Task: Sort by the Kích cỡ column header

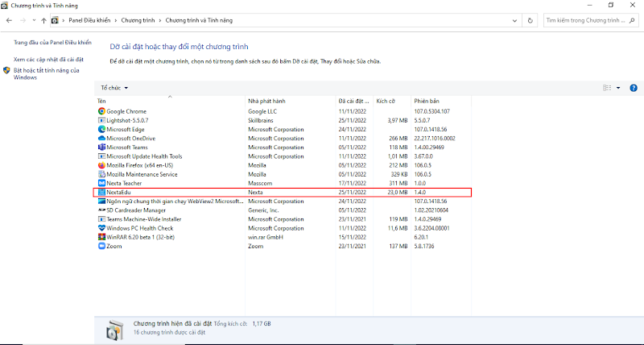Action: (386, 101)
